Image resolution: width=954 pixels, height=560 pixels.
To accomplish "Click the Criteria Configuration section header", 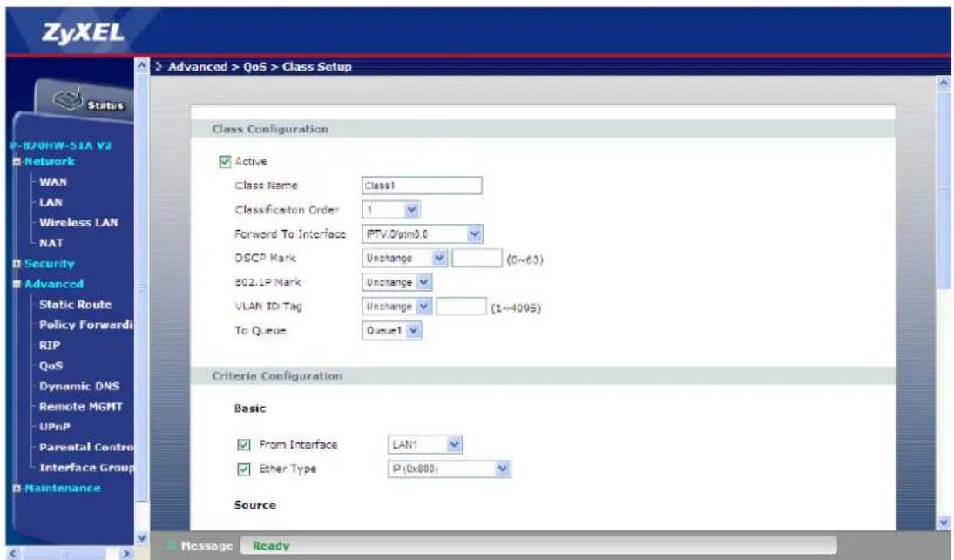I will point(277,376).
